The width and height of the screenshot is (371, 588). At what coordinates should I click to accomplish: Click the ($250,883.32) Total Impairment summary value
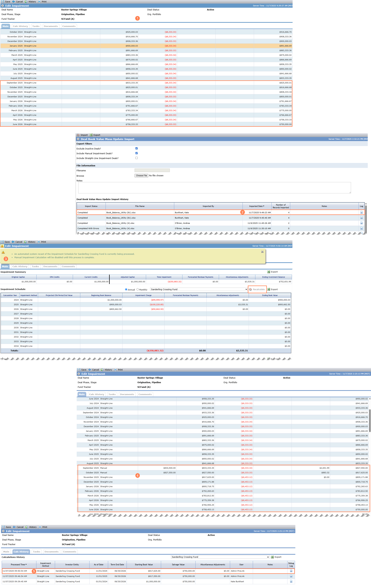click(x=164, y=282)
